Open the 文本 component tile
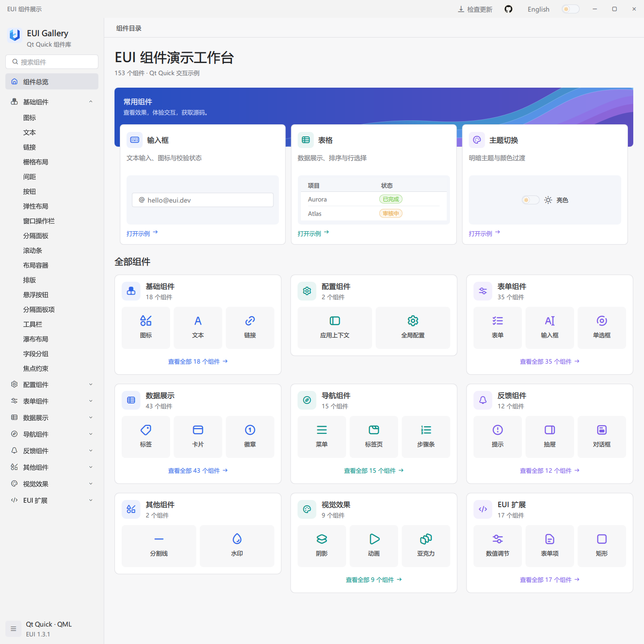The height and width of the screenshot is (644, 644). point(198,328)
